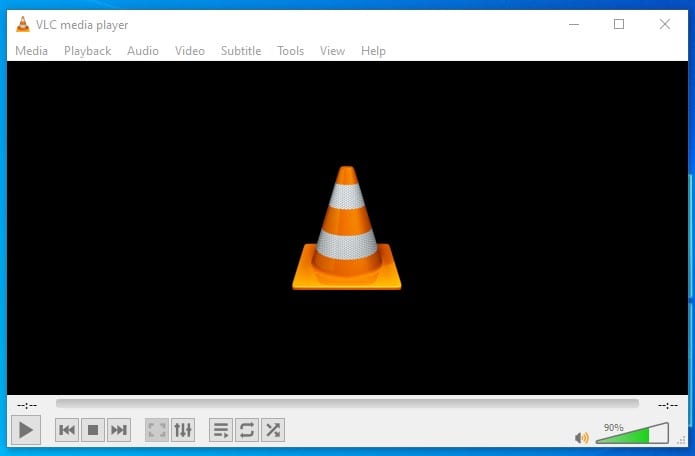Skip to next media track

coord(119,430)
